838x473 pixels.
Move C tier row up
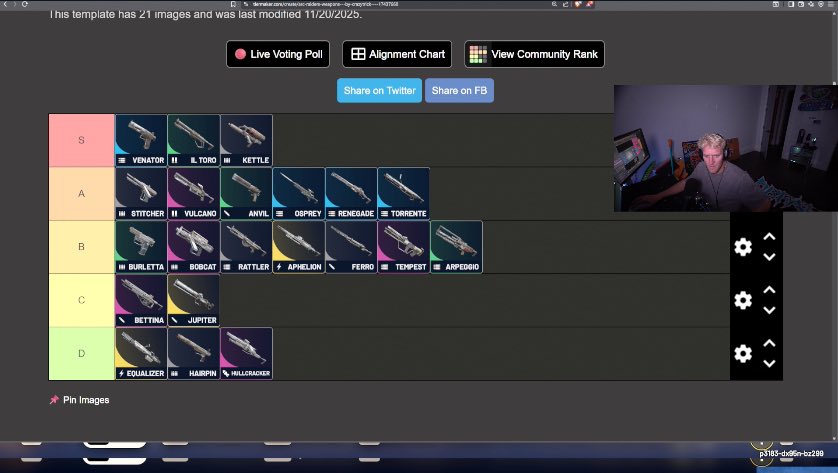[769, 290]
